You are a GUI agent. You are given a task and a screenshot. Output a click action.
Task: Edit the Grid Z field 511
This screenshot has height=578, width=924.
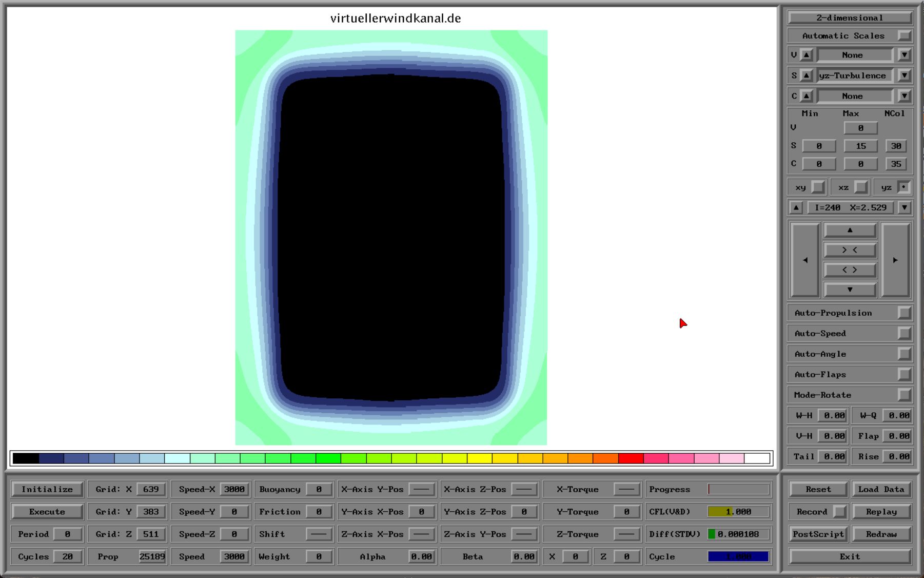pyautogui.click(x=151, y=534)
